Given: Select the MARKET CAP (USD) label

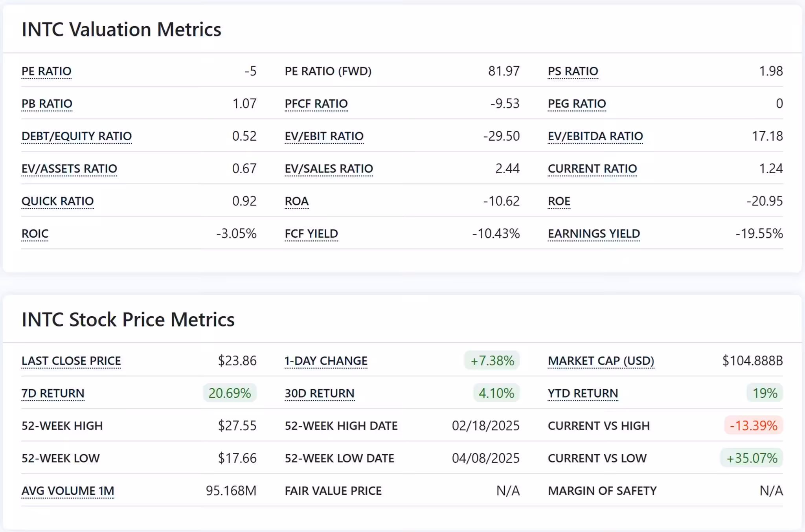Looking at the screenshot, I should pyautogui.click(x=601, y=361).
